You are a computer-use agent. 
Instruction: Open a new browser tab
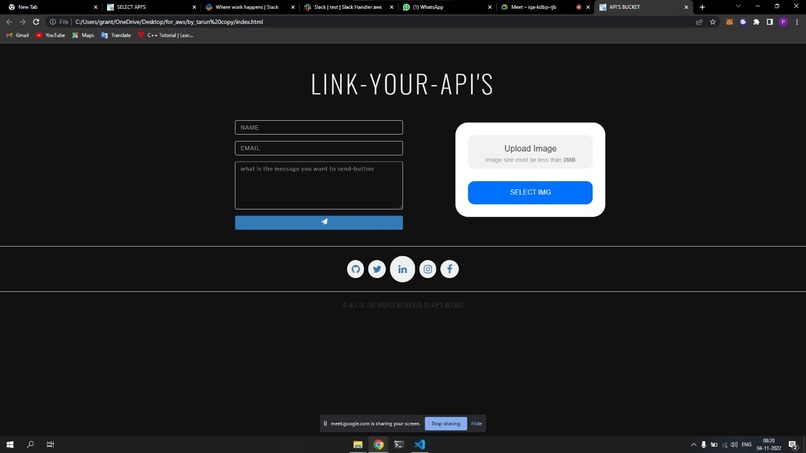[702, 7]
